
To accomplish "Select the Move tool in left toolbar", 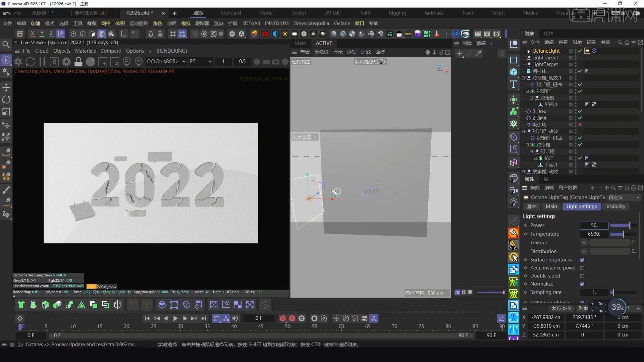I will click(x=6, y=87).
